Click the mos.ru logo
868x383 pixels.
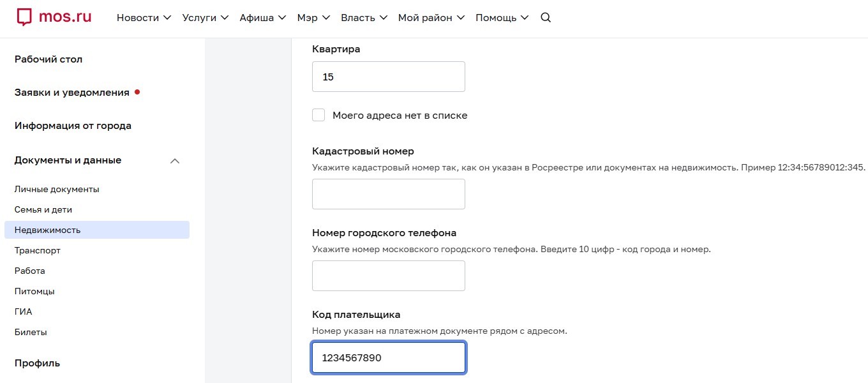54,17
